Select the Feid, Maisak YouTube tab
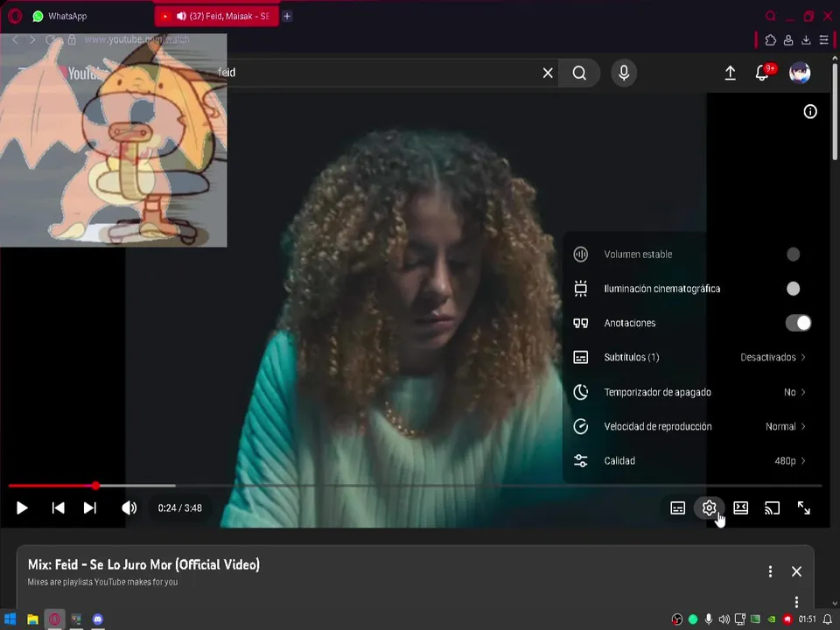Screen dimensions: 840x630 pos(216,16)
